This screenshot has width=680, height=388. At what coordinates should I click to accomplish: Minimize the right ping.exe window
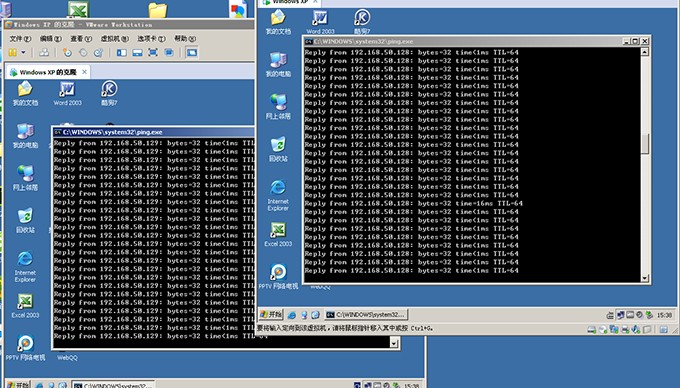pos(626,41)
